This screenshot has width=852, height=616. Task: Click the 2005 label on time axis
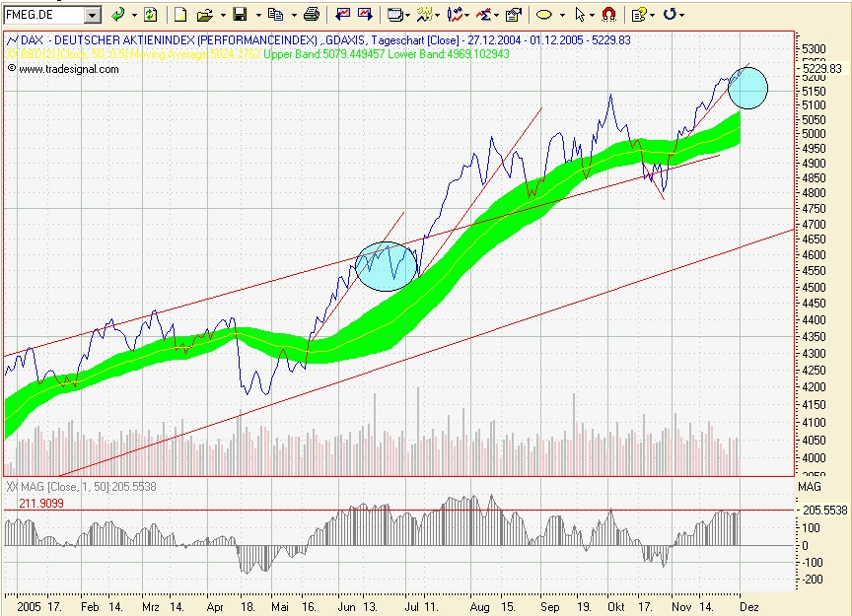coord(29,607)
